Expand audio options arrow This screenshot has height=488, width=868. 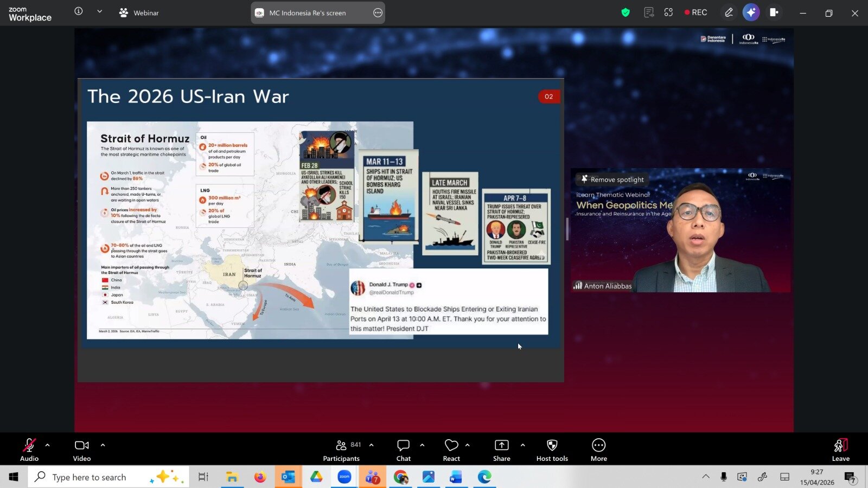[48, 445]
